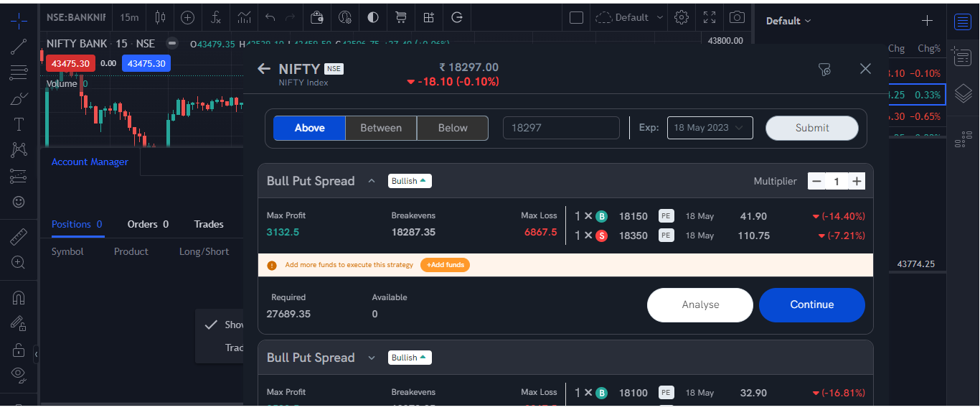980x410 pixels.
Task: Submit the strategy outlook
Action: (x=812, y=128)
